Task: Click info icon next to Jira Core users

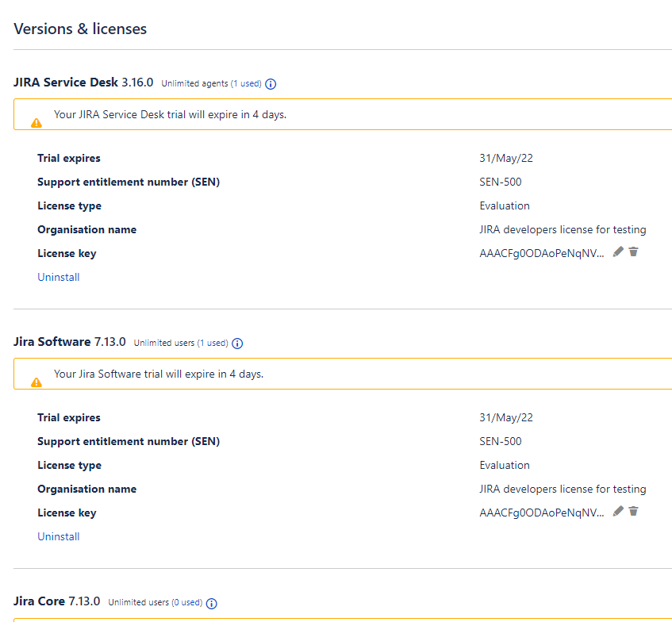Action: 211,603
